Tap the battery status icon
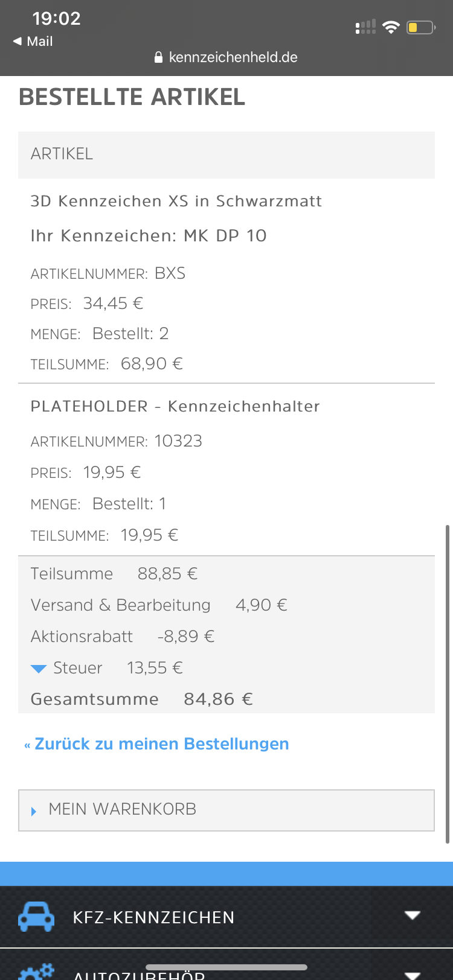 (420, 27)
